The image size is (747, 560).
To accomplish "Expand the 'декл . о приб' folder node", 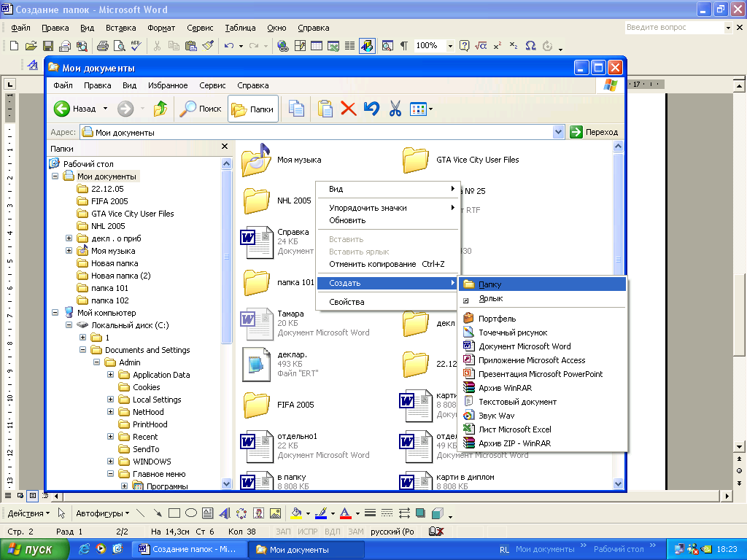I will (69, 238).
